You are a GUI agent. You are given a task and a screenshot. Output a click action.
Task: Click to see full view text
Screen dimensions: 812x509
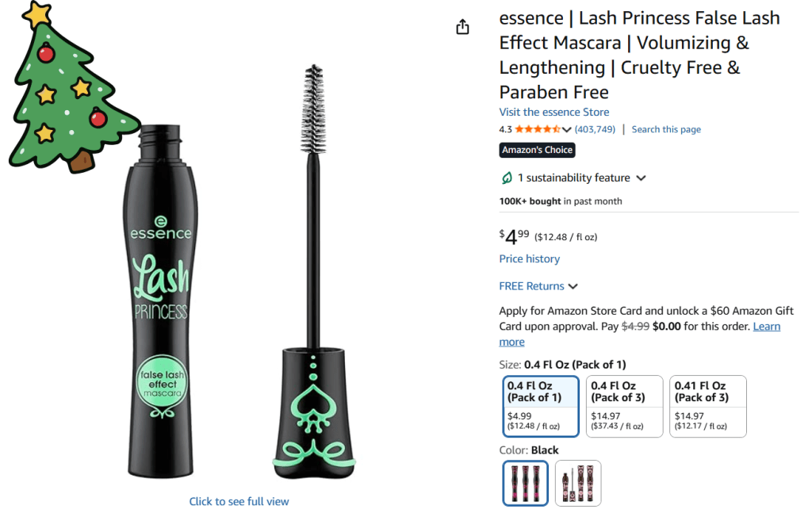[x=239, y=501]
